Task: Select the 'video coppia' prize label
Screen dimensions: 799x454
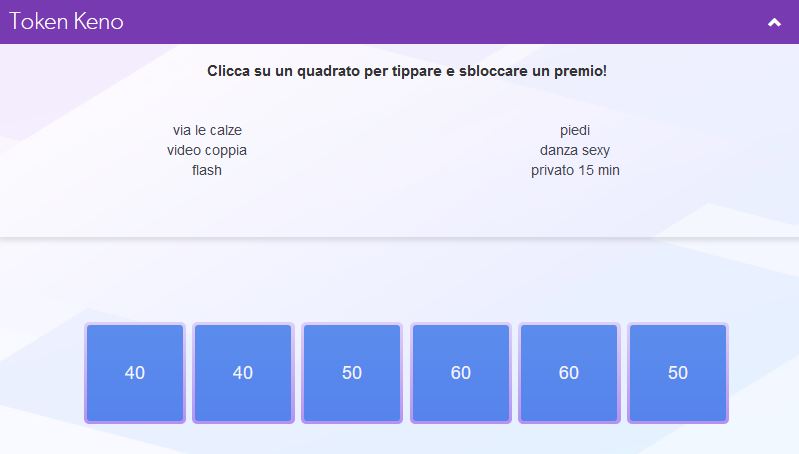Action: tap(207, 150)
